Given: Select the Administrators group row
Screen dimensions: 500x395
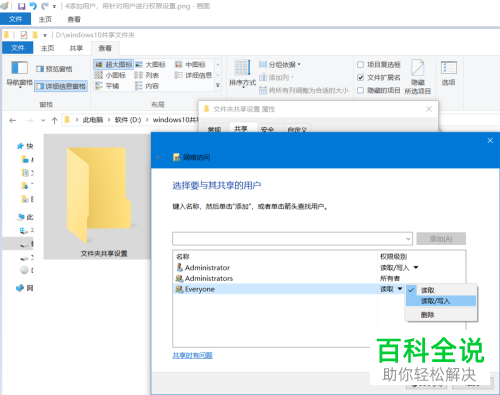Looking at the screenshot, I should pos(276,278).
